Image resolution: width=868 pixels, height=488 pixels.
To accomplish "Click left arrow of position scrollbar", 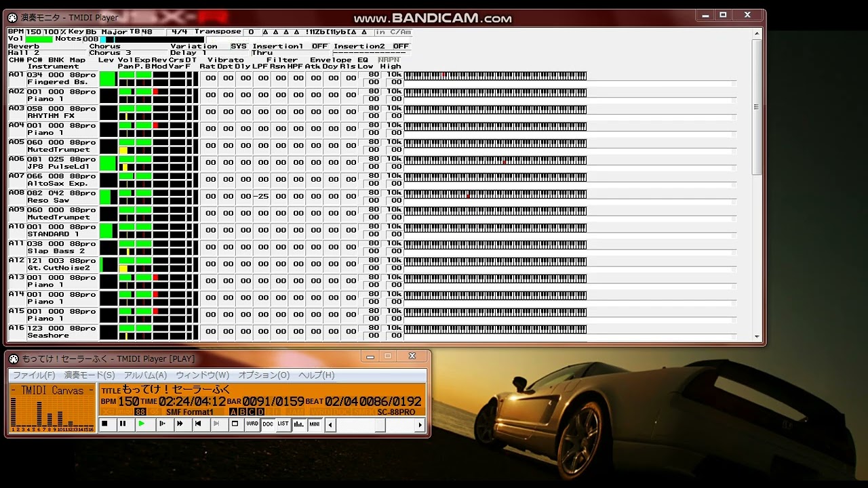I will [x=330, y=425].
